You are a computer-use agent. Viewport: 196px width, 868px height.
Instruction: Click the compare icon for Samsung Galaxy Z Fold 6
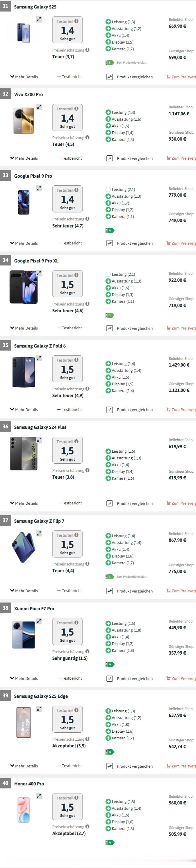(109, 410)
